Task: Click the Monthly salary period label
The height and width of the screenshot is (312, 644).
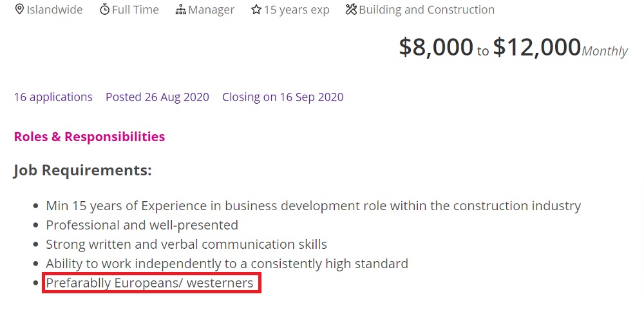Action: tap(605, 51)
